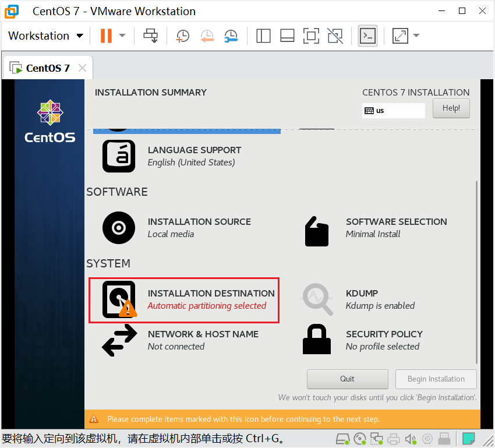495x448 pixels.
Task: Send Ctrl+Alt+Del to the VM
Action: pyautogui.click(x=151, y=36)
